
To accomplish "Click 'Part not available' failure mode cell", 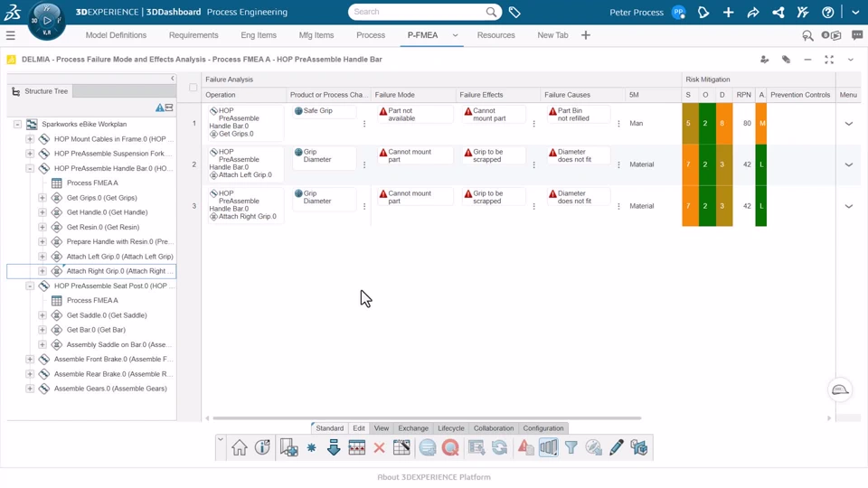I will click(x=415, y=115).
